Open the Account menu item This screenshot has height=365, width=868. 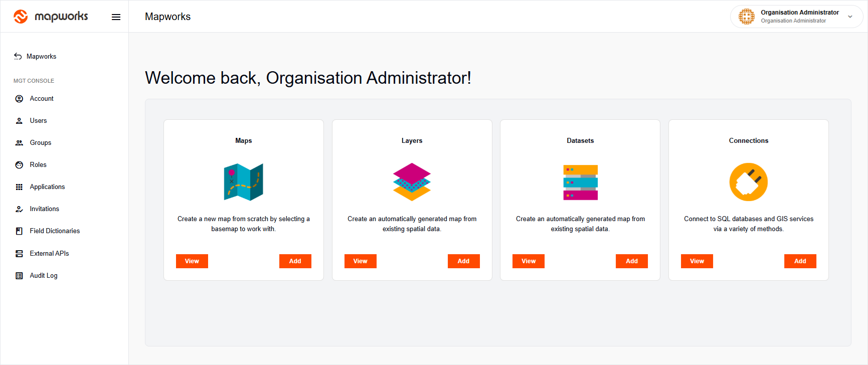coord(42,99)
